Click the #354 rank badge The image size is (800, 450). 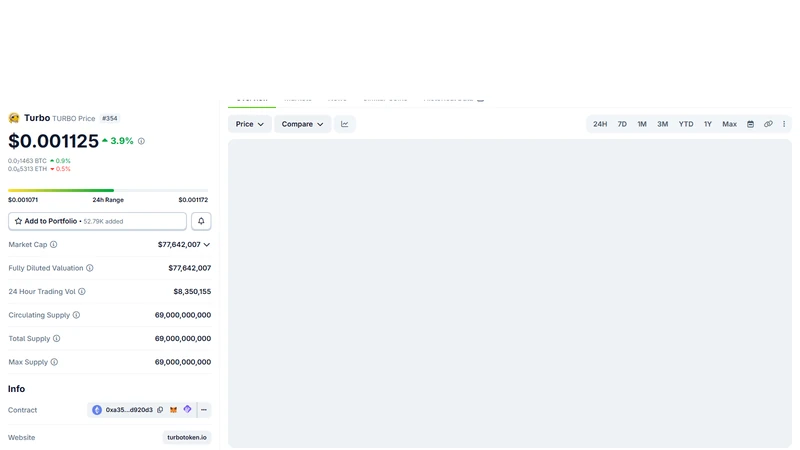tap(110, 118)
